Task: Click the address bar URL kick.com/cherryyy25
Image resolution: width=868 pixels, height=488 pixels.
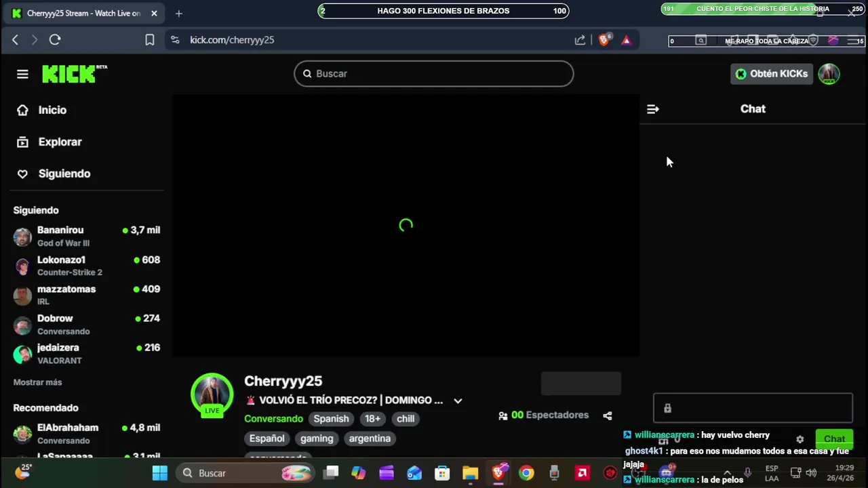Action: coord(232,40)
